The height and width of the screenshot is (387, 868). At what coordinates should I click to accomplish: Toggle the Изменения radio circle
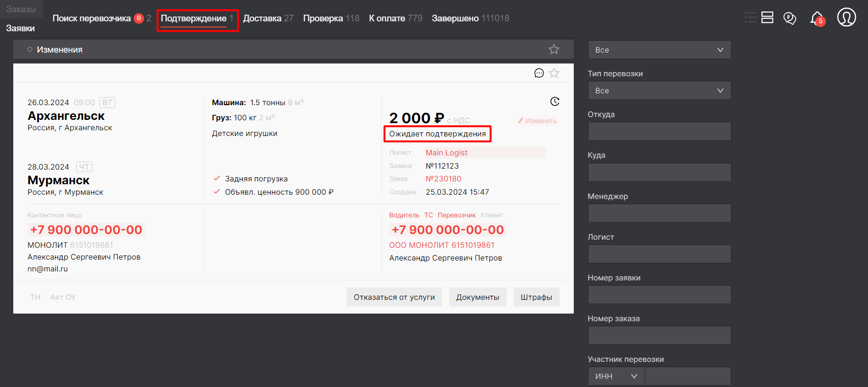(x=30, y=49)
